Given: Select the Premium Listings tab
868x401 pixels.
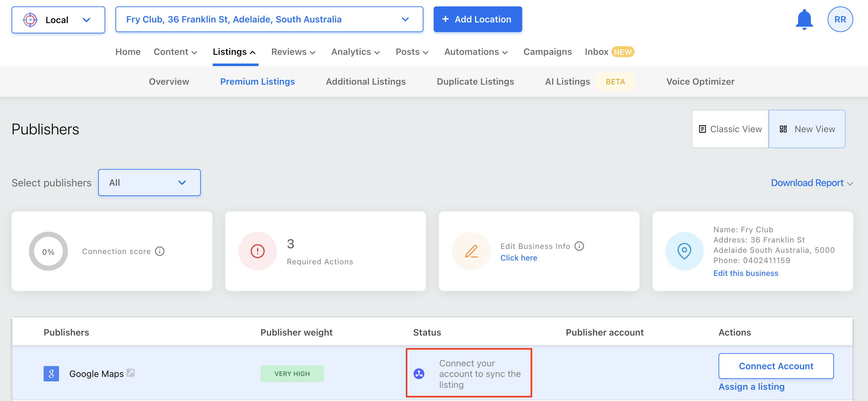Looking at the screenshot, I should (258, 81).
